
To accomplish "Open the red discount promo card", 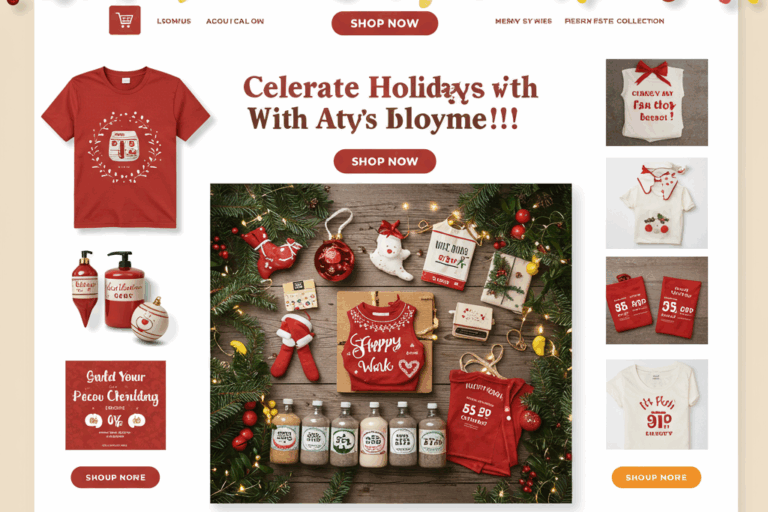I will tap(116, 405).
